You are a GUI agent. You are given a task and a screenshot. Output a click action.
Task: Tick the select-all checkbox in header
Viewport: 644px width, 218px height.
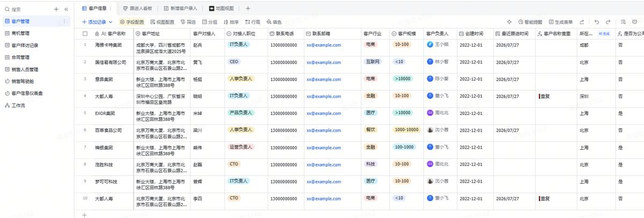pyautogui.click(x=85, y=33)
